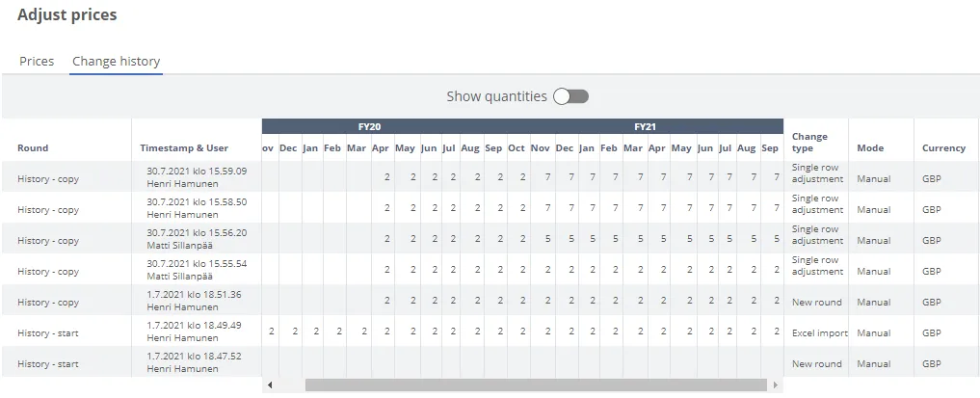Click the Change type column header
This screenshot has width=980, height=398.
pos(809,143)
